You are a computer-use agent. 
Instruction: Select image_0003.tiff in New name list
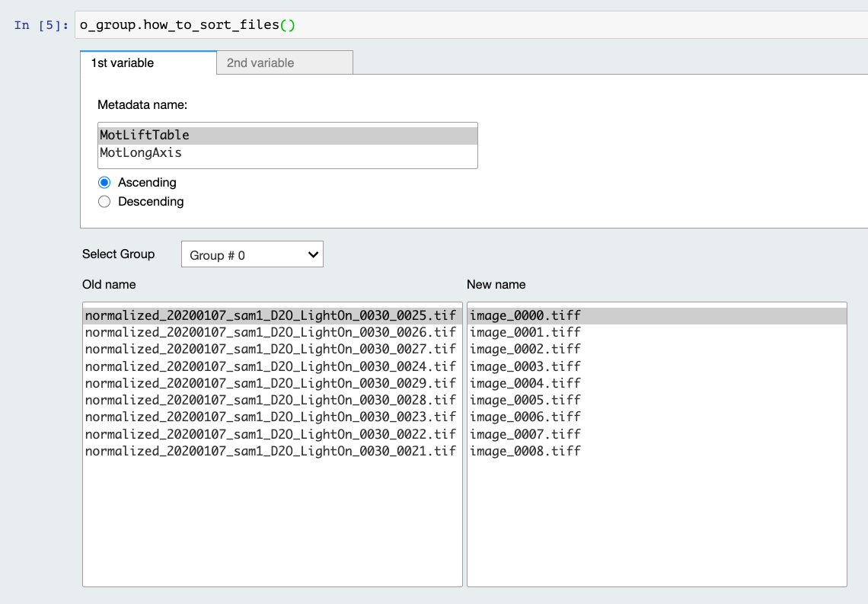click(x=525, y=366)
